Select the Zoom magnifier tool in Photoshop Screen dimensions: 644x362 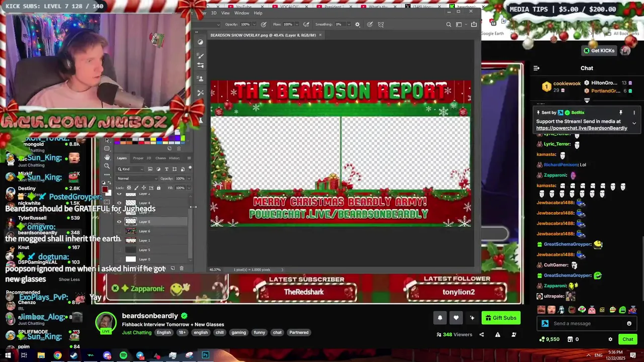(107, 166)
